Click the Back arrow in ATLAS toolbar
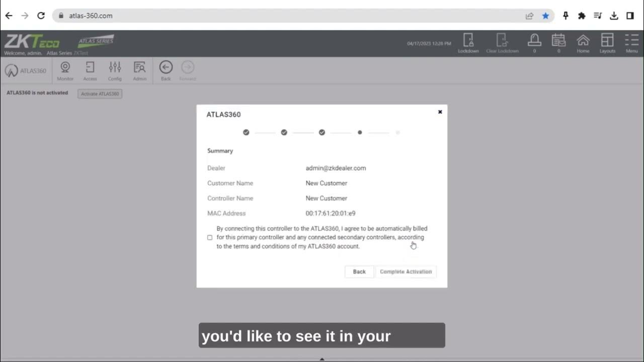The height and width of the screenshot is (362, 644). click(x=166, y=69)
